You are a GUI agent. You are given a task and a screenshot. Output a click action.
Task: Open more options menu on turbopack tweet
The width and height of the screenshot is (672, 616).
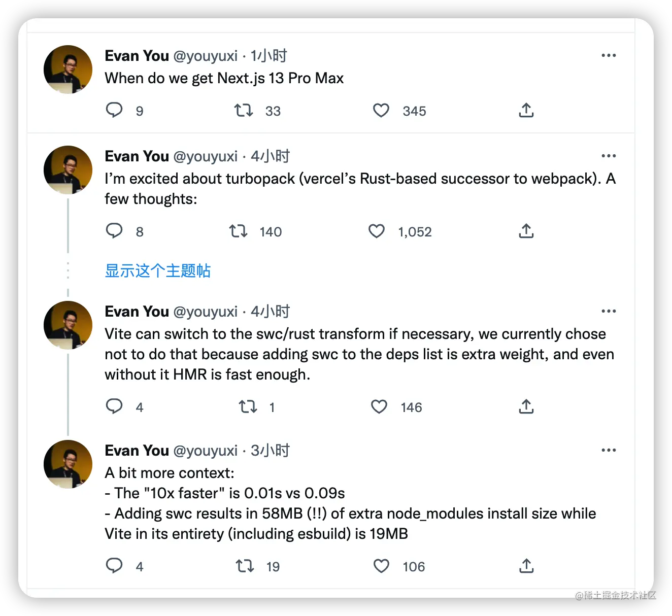click(608, 156)
